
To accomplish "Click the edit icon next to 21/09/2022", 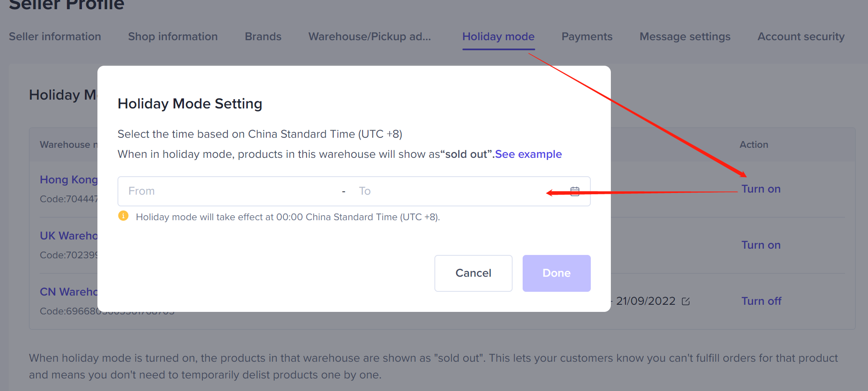I will 686,301.
